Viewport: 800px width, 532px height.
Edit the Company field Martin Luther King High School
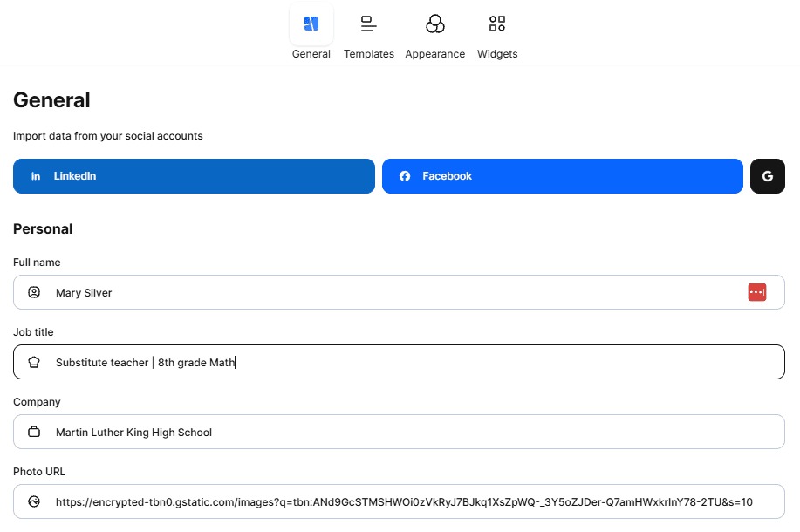(x=399, y=432)
